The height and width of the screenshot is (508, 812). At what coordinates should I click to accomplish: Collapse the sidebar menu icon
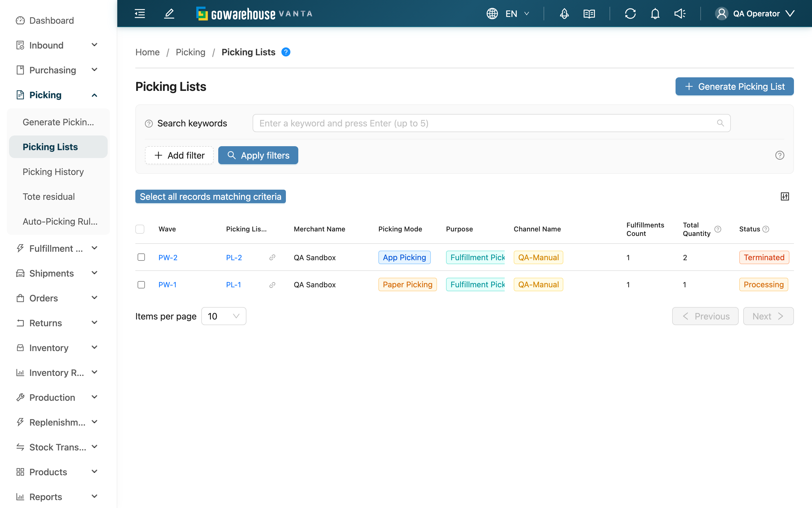[x=140, y=14]
